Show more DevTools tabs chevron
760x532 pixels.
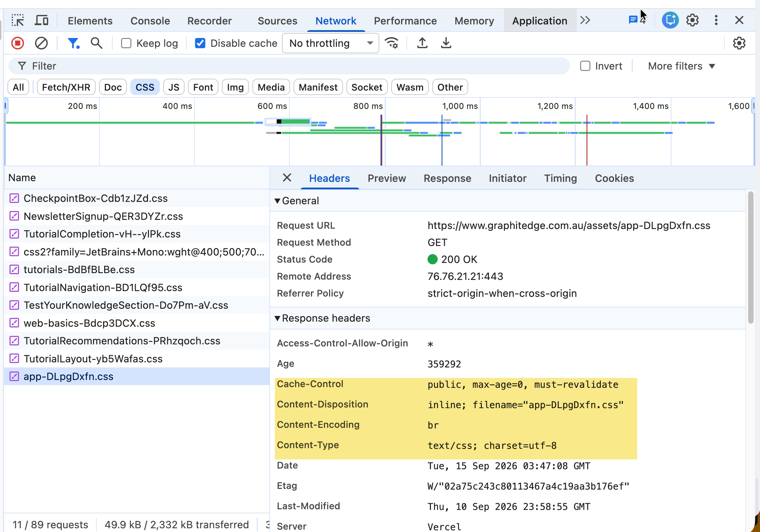(585, 20)
